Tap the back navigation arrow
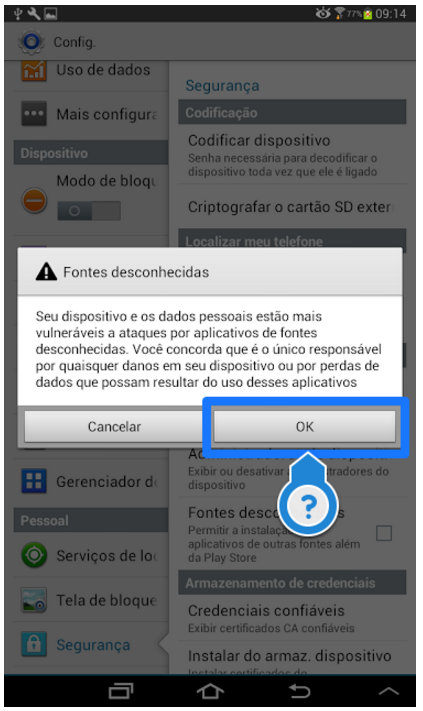This screenshot has height=711, width=423. tap(300, 691)
